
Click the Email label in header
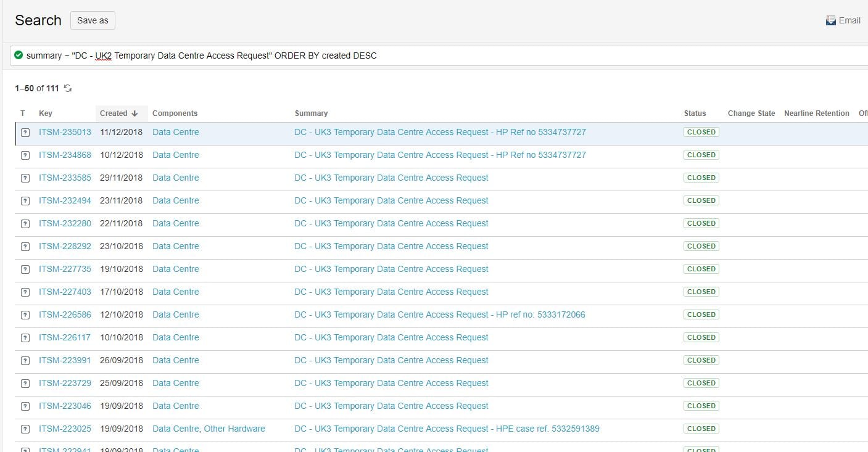[x=849, y=20]
